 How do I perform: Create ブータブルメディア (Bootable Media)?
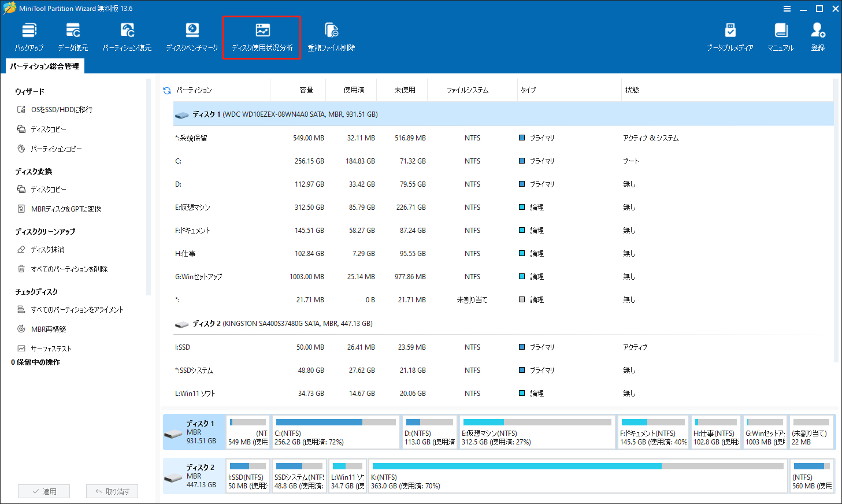click(x=730, y=37)
